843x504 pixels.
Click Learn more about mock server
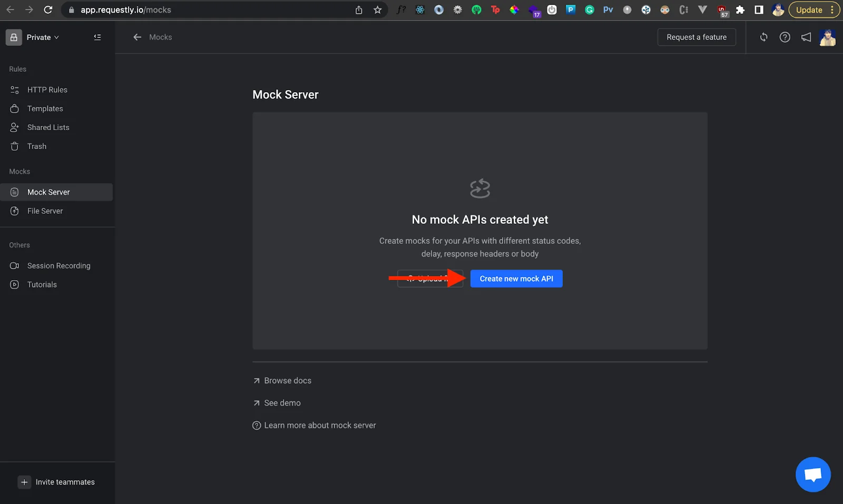[314, 426]
